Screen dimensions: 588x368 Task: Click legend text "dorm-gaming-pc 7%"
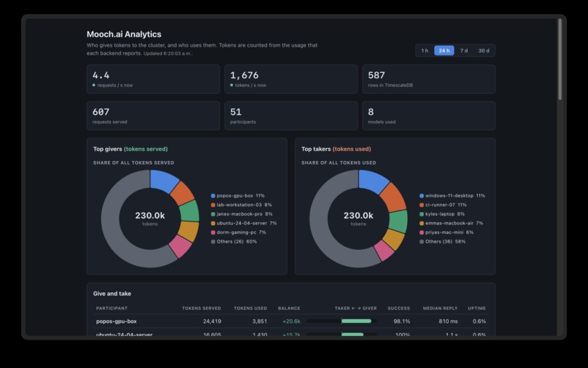click(241, 232)
